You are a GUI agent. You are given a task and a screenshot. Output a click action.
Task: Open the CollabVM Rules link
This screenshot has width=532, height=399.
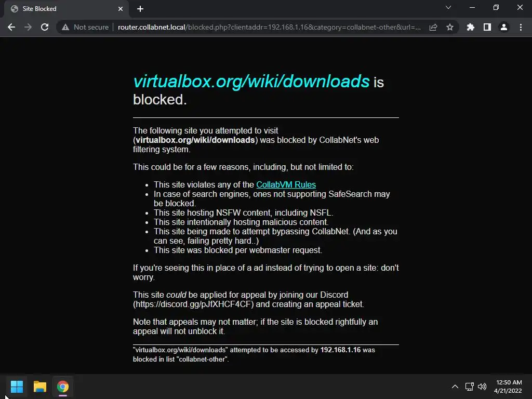(286, 184)
